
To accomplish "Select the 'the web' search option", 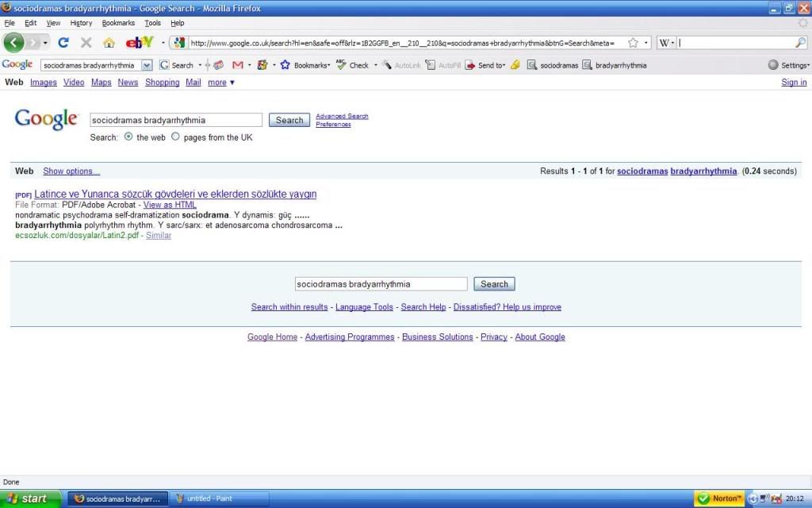I will 128,137.
